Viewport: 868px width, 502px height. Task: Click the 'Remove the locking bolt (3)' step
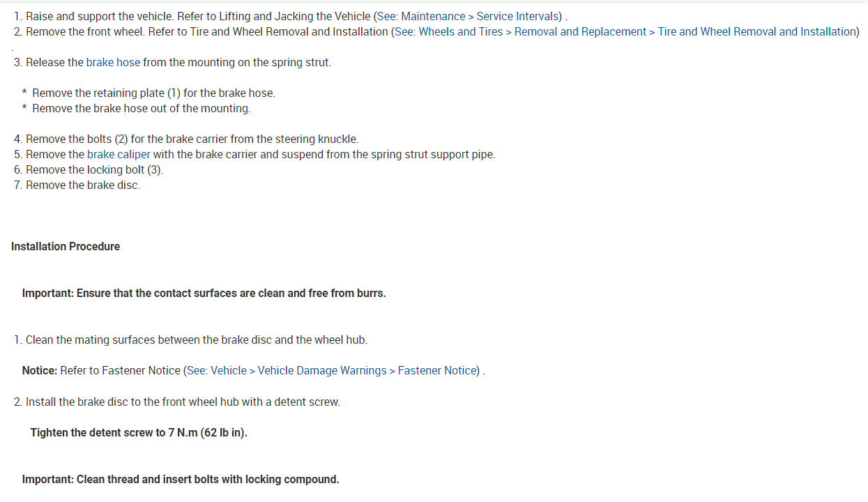(94, 169)
